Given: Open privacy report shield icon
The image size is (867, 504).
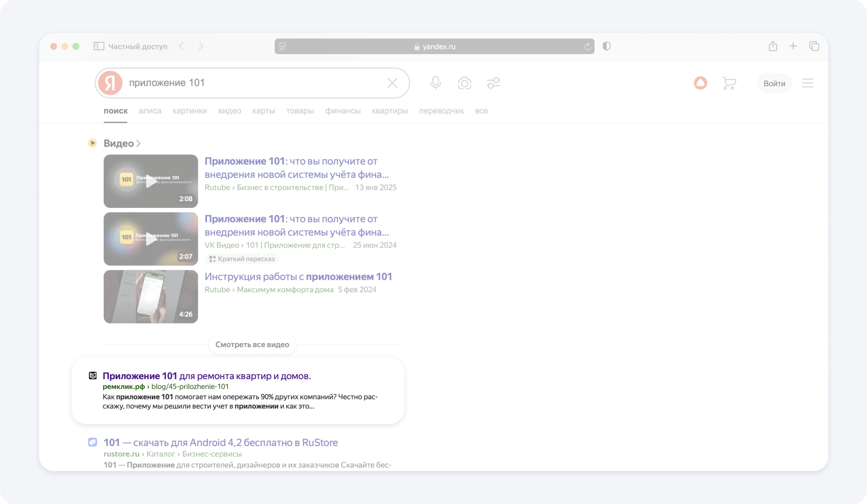Looking at the screenshot, I should pos(606,46).
